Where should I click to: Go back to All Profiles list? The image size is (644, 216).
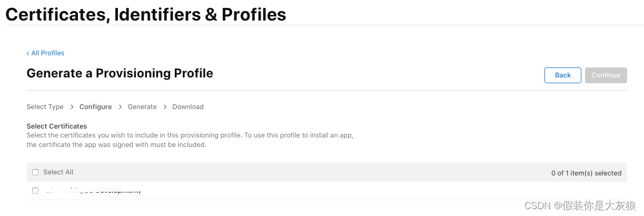pyautogui.click(x=47, y=53)
